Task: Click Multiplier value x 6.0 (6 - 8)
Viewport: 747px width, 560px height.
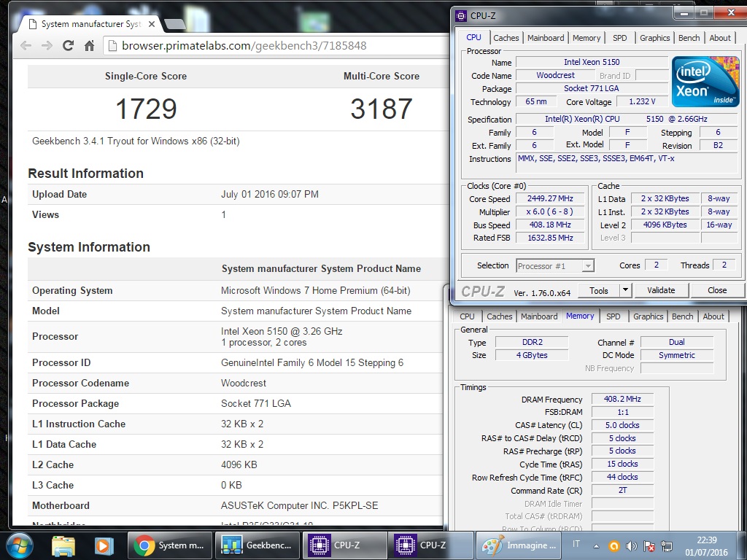Action: (550, 212)
